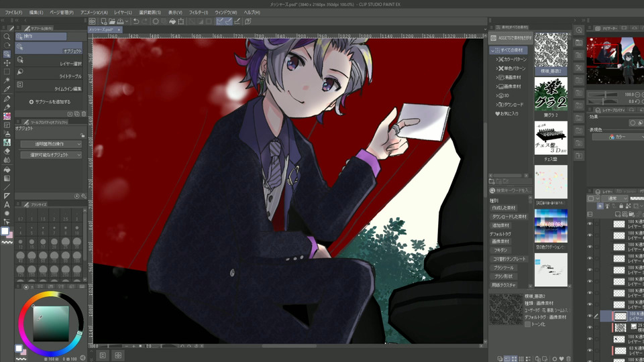Select the Move layer tool
This screenshot has height=362, width=644.
coord(7,63)
